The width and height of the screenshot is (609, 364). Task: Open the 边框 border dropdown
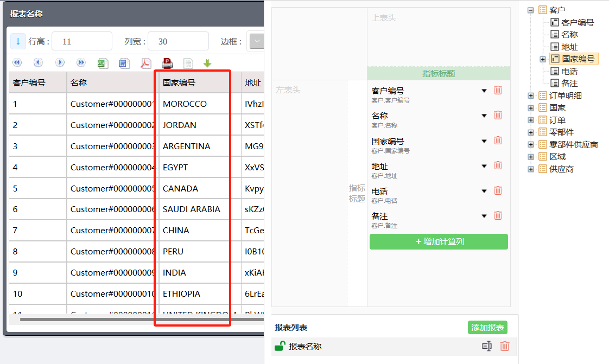tap(257, 42)
